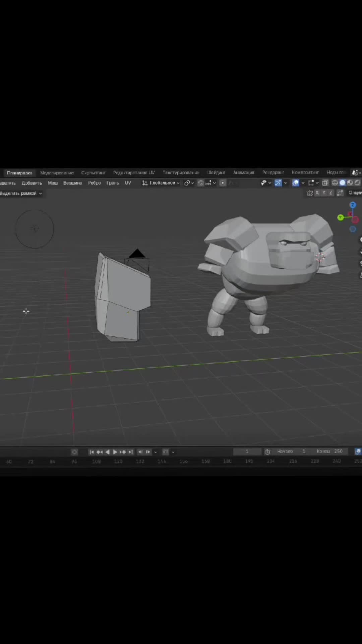This screenshot has width=362, height=644.
Task: Click the Конец end frame field
Action: pos(329,452)
